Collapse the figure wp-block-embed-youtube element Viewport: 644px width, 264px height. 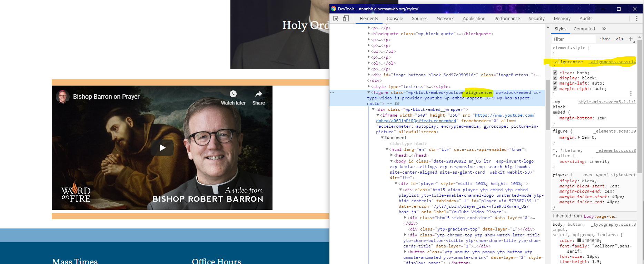point(369,92)
